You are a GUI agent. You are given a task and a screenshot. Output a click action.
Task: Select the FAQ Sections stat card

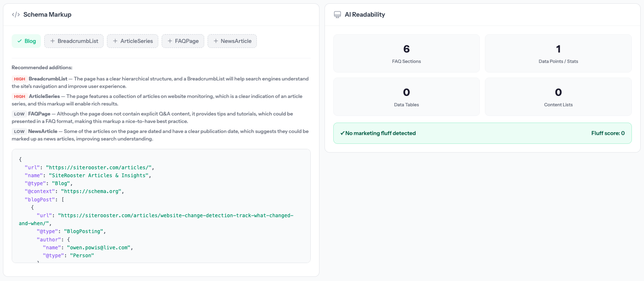pyautogui.click(x=406, y=53)
